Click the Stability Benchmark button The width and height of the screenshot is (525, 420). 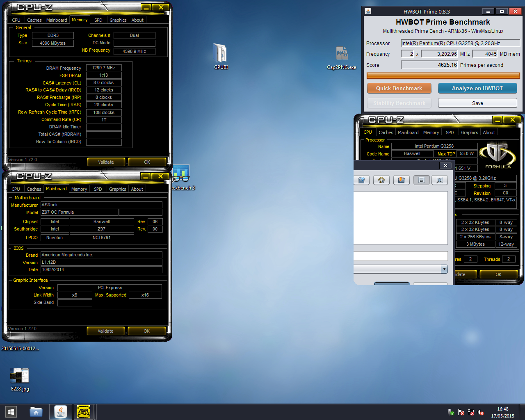[399, 103]
